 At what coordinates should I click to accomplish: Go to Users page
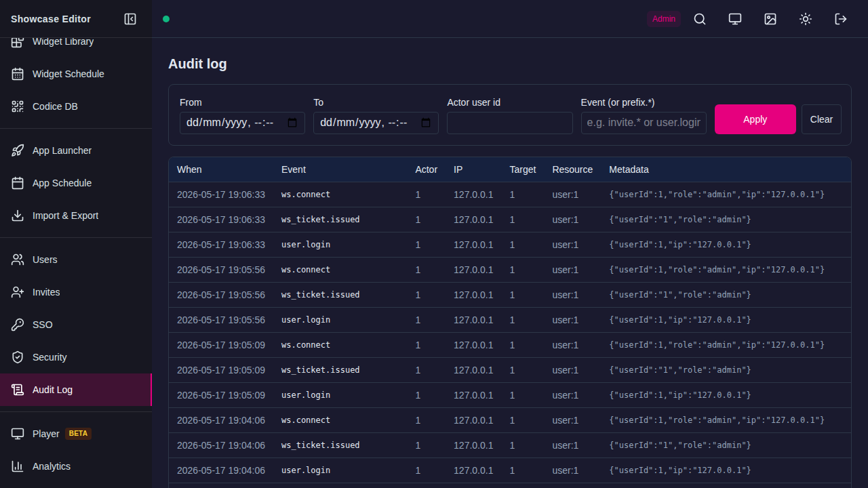coord(76,260)
